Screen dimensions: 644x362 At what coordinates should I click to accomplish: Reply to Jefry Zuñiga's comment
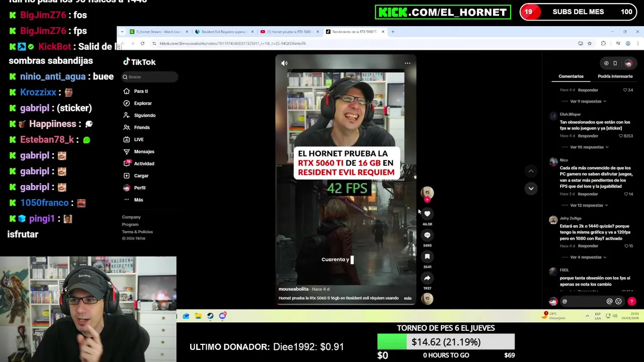(588, 246)
